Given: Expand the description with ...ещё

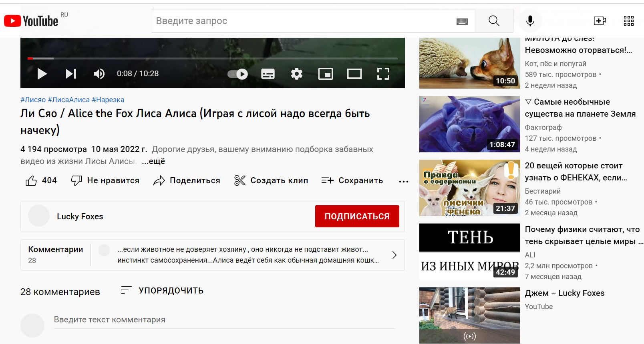Looking at the screenshot, I should point(153,161).
